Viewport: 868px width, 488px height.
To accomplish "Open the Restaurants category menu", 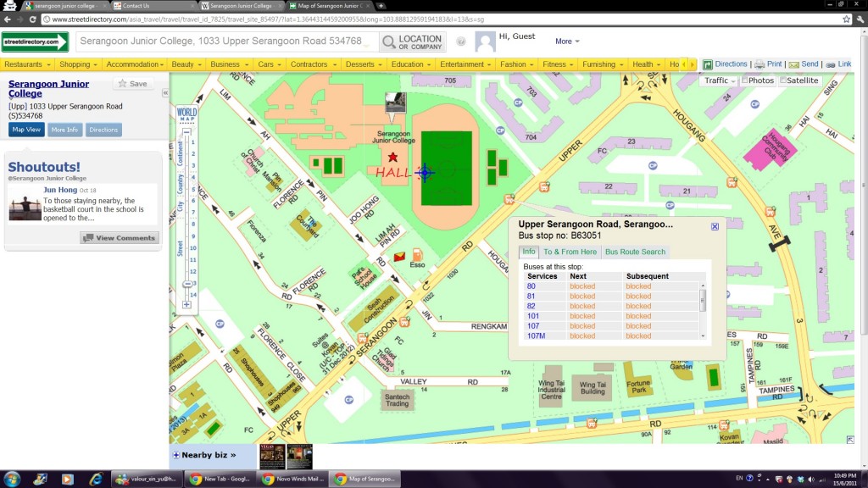I will point(27,64).
